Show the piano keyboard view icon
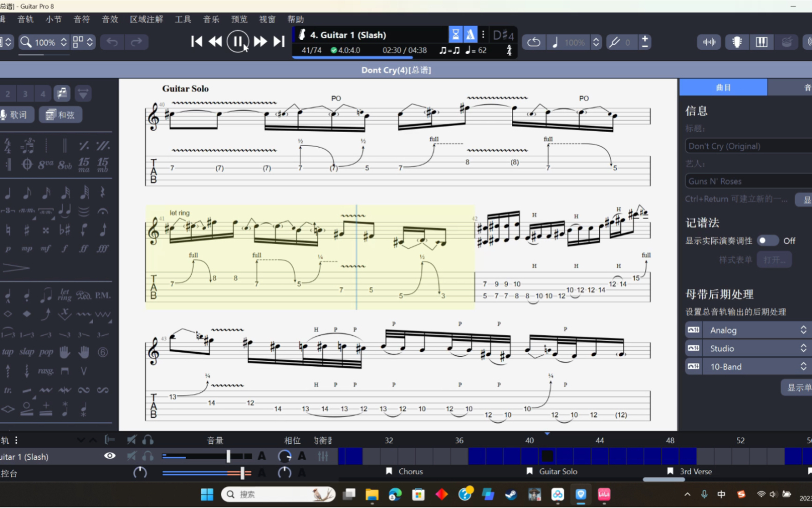 pos(762,42)
